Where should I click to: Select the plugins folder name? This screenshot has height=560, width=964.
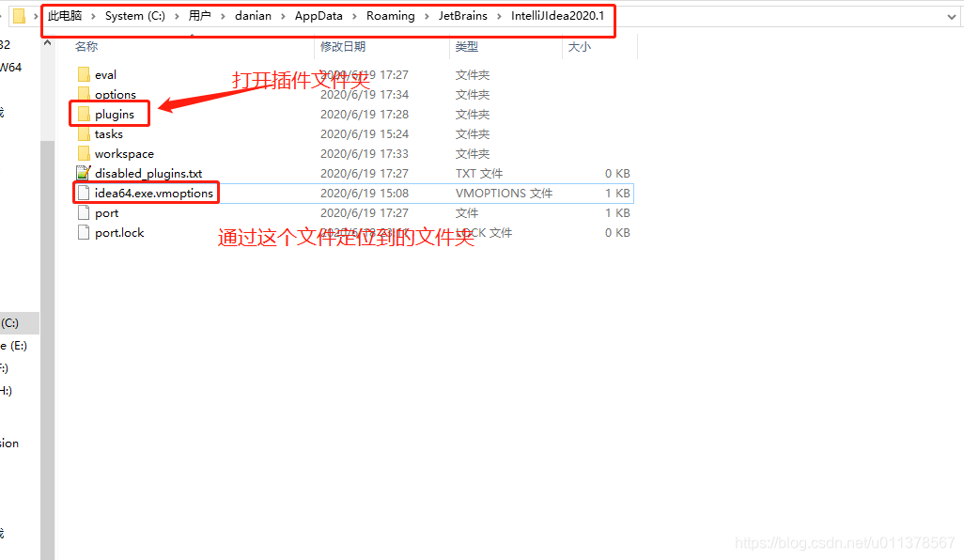115,115
